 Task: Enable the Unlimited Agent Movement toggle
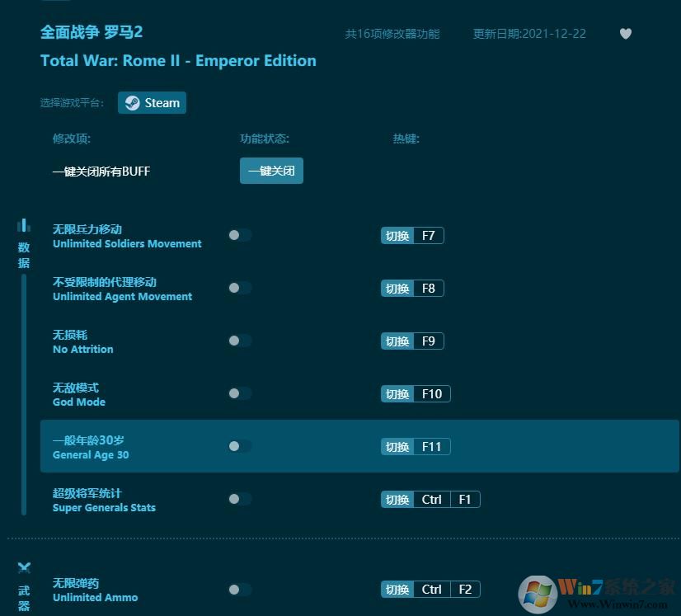point(239,288)
